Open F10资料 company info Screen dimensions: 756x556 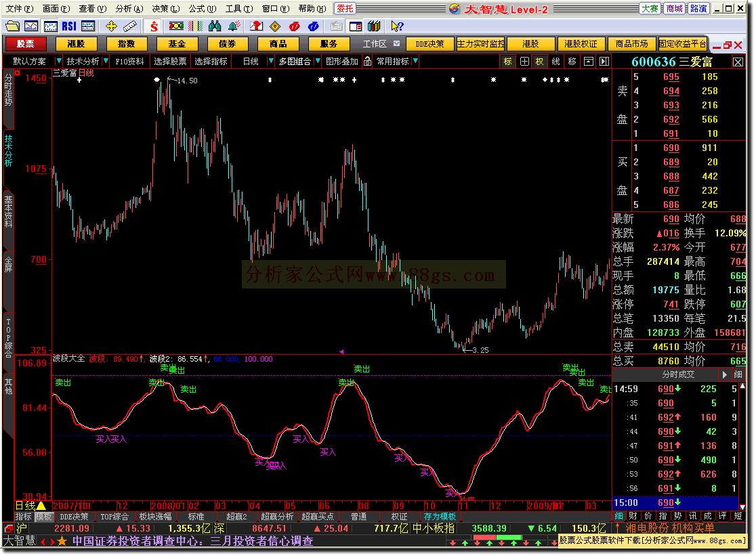click(129, 61)
